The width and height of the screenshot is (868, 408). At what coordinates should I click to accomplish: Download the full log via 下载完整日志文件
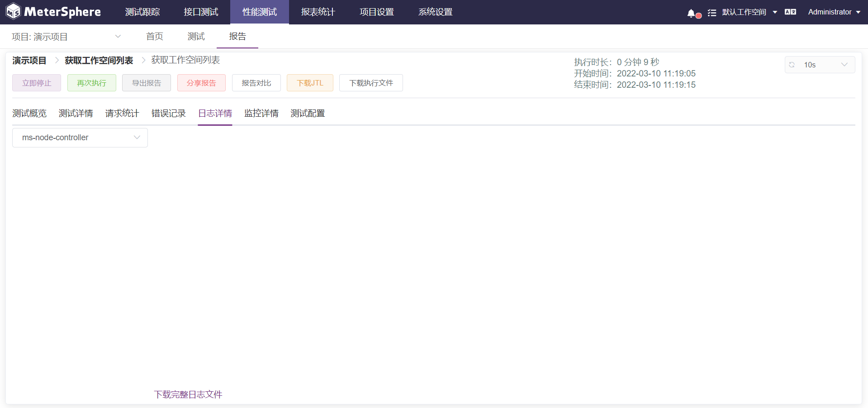tap(188, 394)
